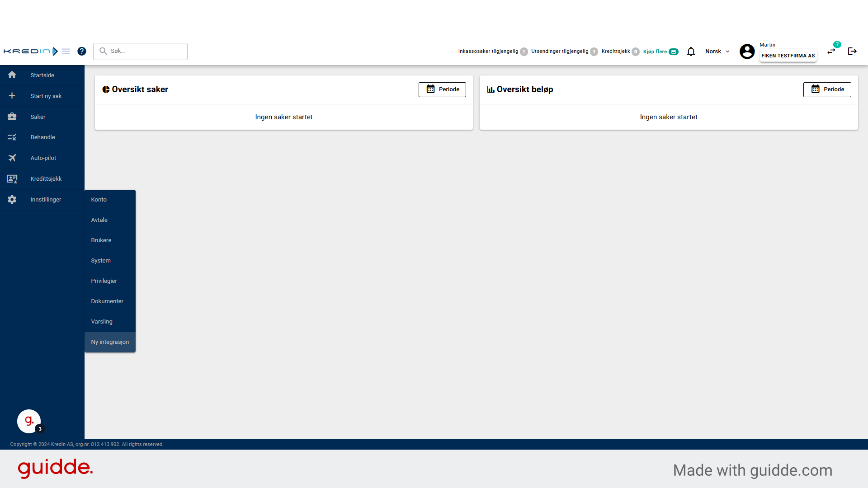Click the Martin user name text

767,45
